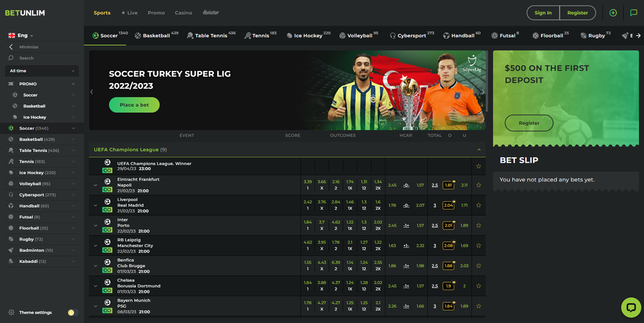Open the All time period dropdown
644x323 pixels.
click(42, 71)
